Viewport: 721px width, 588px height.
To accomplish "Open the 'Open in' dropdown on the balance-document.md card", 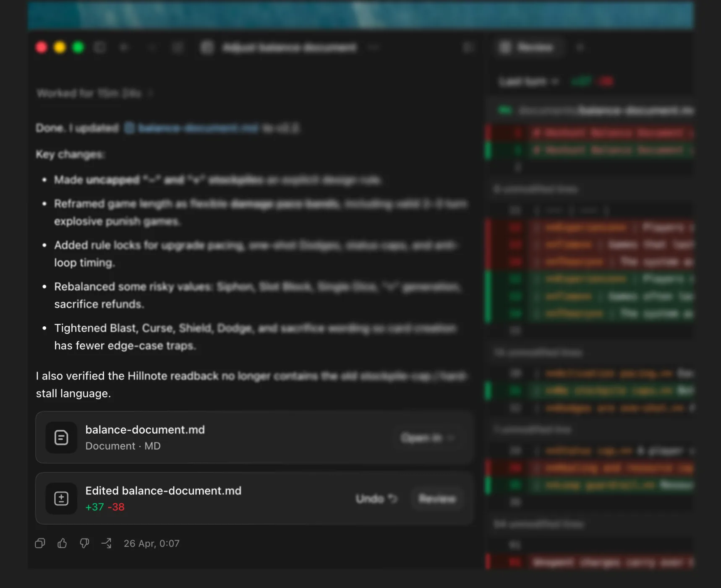I will tap(427, 438).
